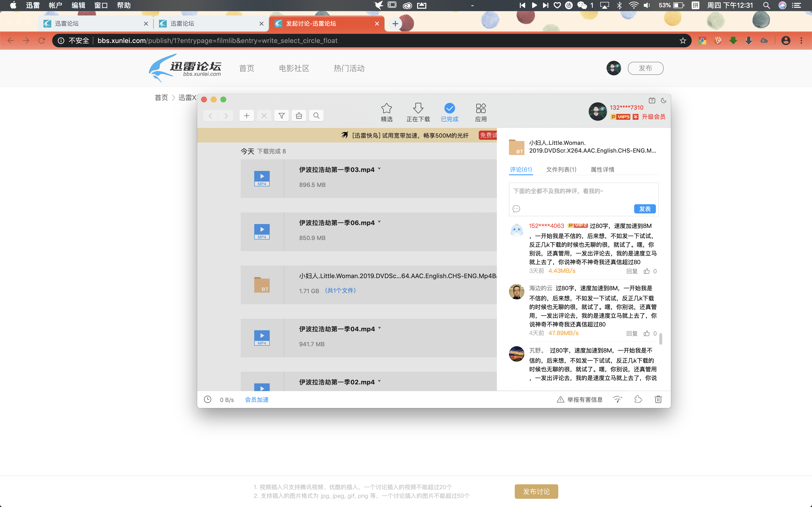Image resolution: width=812 pixels, height=507 pixels.
Task: Open download history via the clock icon
Action: pyautogui.click(x=208, y=399)
